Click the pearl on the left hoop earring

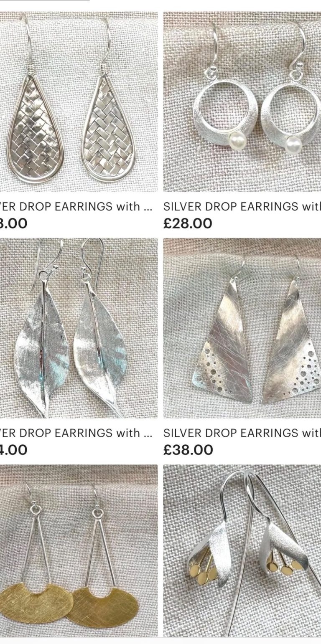(x=237, y=139)
